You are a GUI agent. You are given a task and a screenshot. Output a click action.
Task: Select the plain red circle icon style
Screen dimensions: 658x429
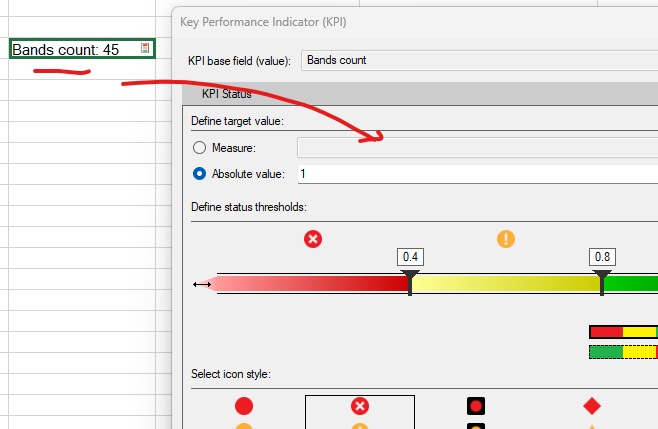[x=244, y=406]
